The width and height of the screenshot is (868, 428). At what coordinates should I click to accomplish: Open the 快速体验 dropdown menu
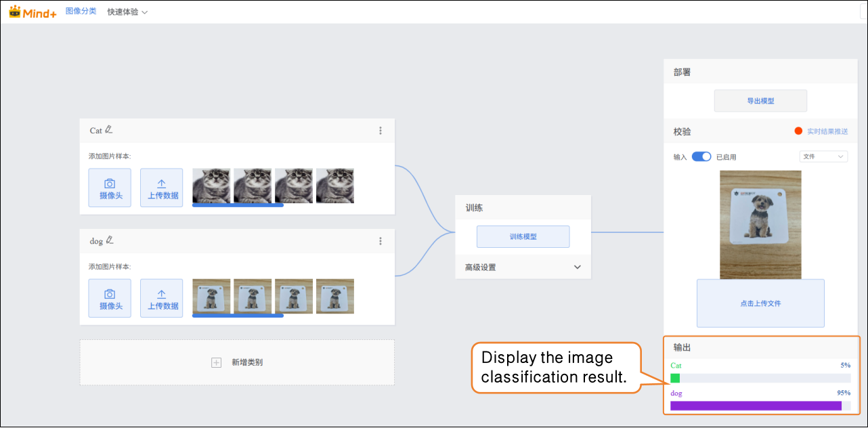pyautogui.click(x=127, y=12)
